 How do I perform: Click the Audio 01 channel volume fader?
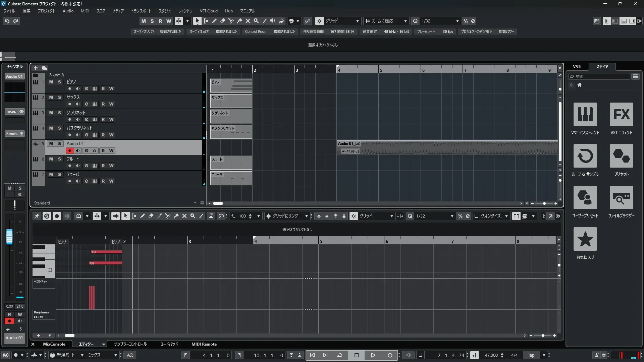point(9,236)
